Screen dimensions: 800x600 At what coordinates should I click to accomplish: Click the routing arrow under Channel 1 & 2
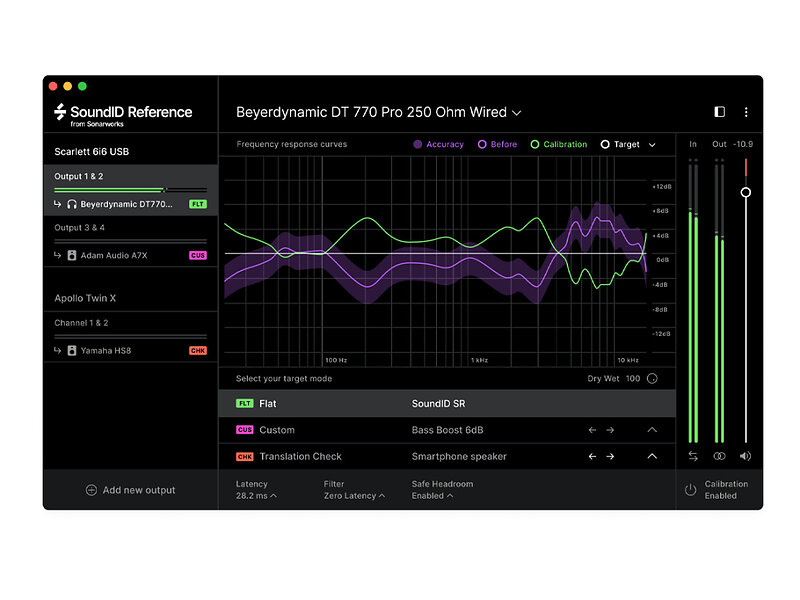pos(58,351)
